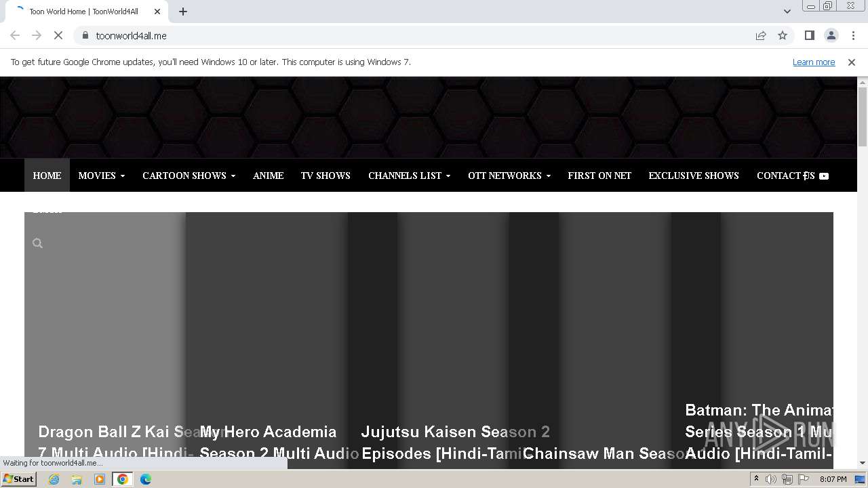Open the site search magnifier icon

coord(37,243)
